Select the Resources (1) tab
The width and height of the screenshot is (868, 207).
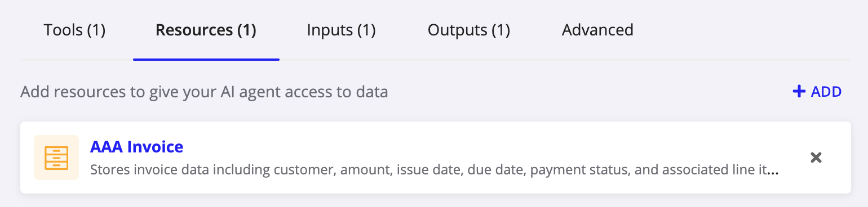coord(206,30)
